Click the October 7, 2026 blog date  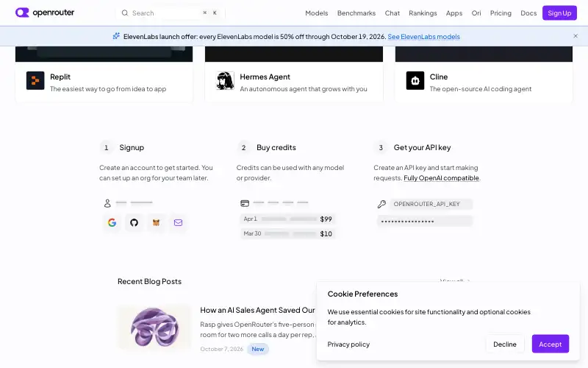tap(222, 349)
